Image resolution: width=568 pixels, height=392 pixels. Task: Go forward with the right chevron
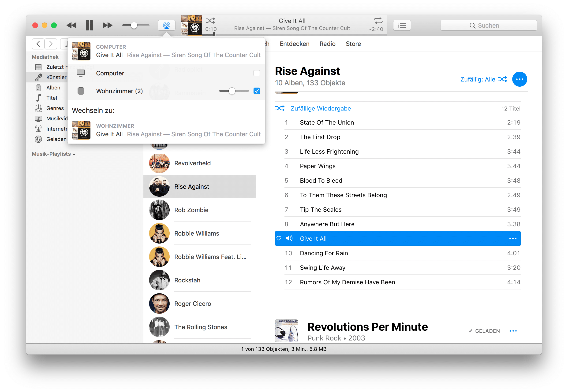[51, 44]
